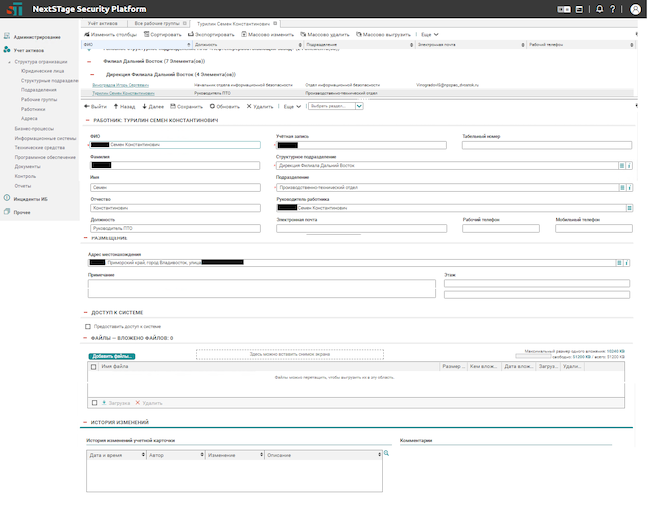Collapse the Доступ к системе section
This screenshot has width=650, height=506.
(x=84, y=312)
